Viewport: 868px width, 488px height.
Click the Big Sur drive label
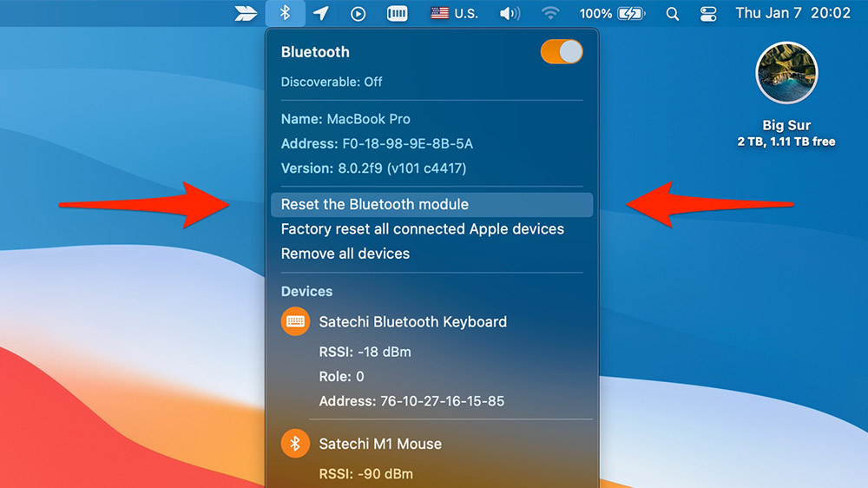(786, 125)
